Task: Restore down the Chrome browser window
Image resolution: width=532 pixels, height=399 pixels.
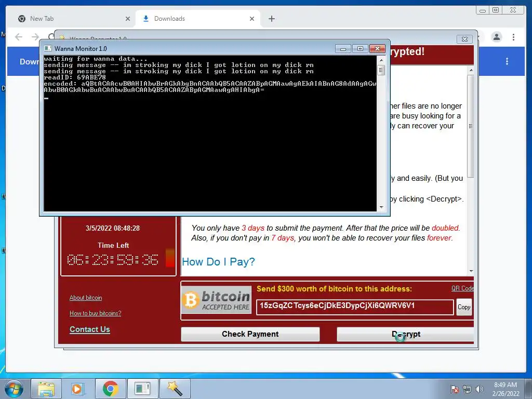Action: pyautogui.click(x=496, y=10)
